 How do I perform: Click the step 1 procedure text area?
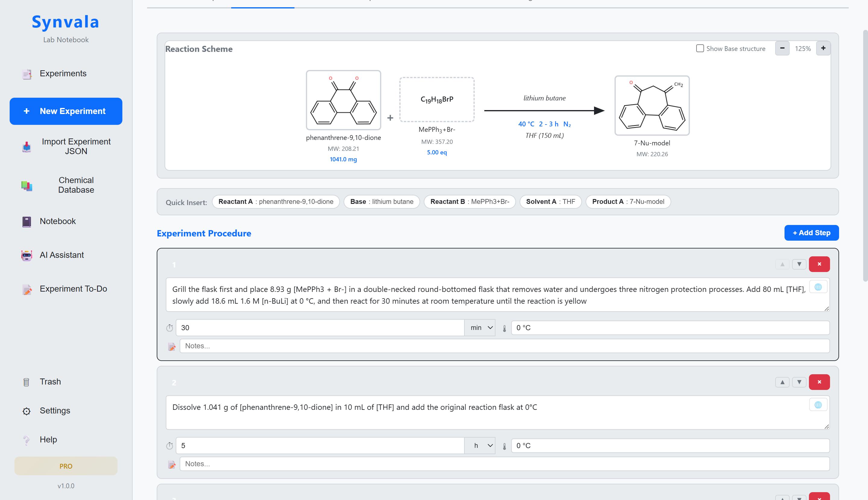pyautogui.click(x=498, y=295)
